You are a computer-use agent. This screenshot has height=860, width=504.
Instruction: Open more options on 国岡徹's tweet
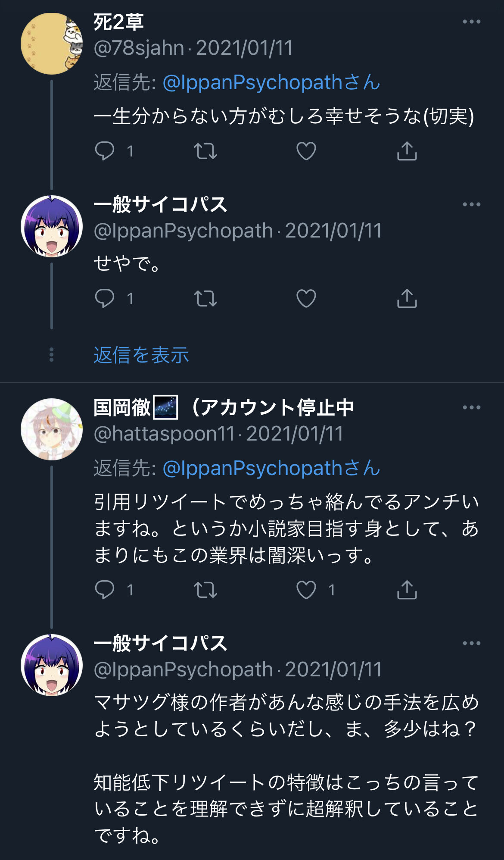[x=471, y=407]
